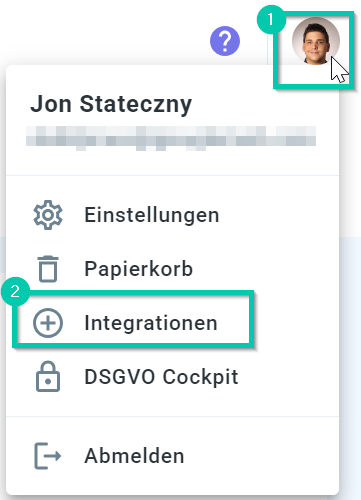The height and width of the screenshot is (500, 361).
Task: Click the gear icon beside Einstellungen
Action: [48, 215]
